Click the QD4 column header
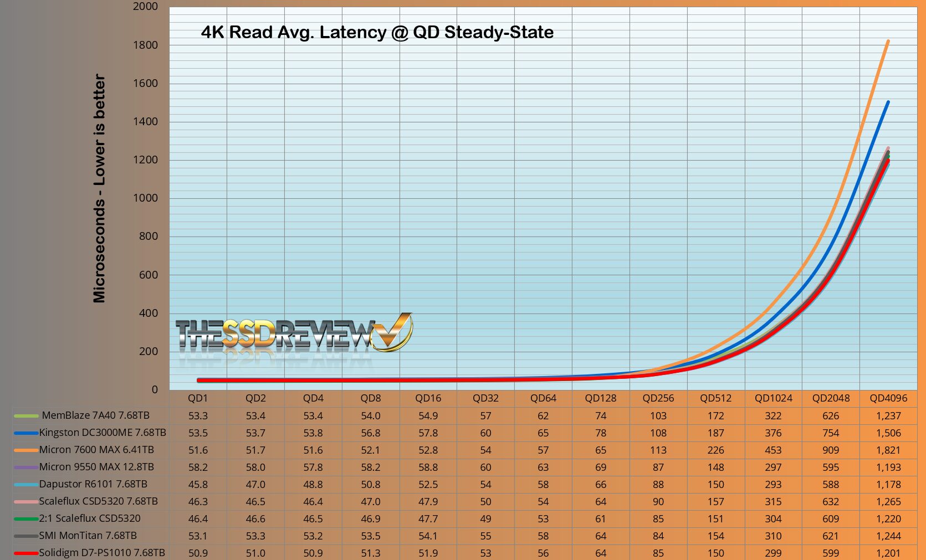Viewport: 926px width, 560px height. 313,398
